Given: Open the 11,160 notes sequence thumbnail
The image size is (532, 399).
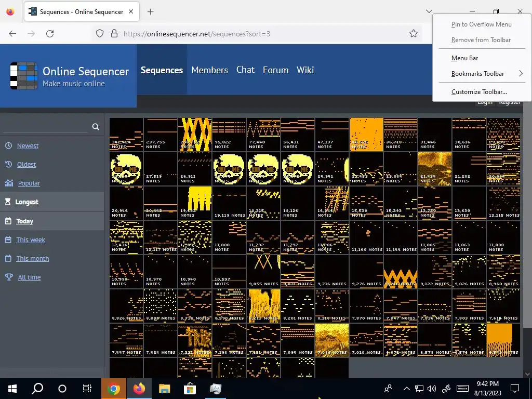Looking at the screenshot, I should (x=366, y=237).
